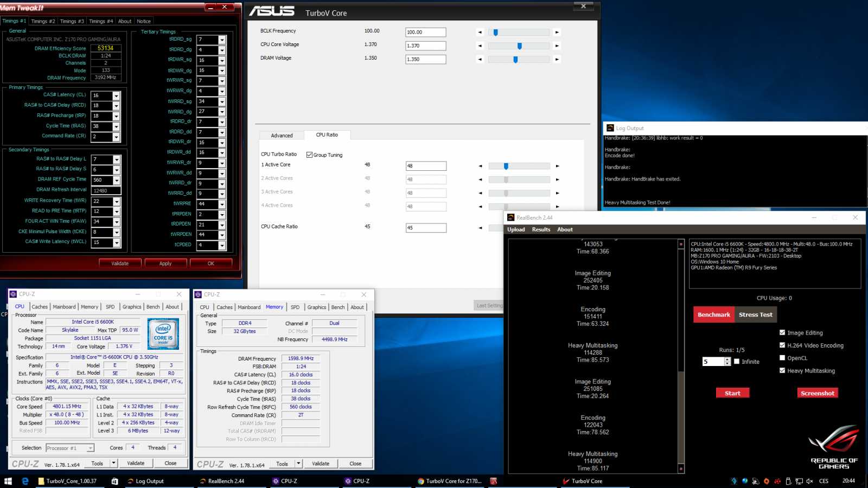Click the volume icon in system tray
The width and height of the screenshot is (868, 488).
coord(809,481)
